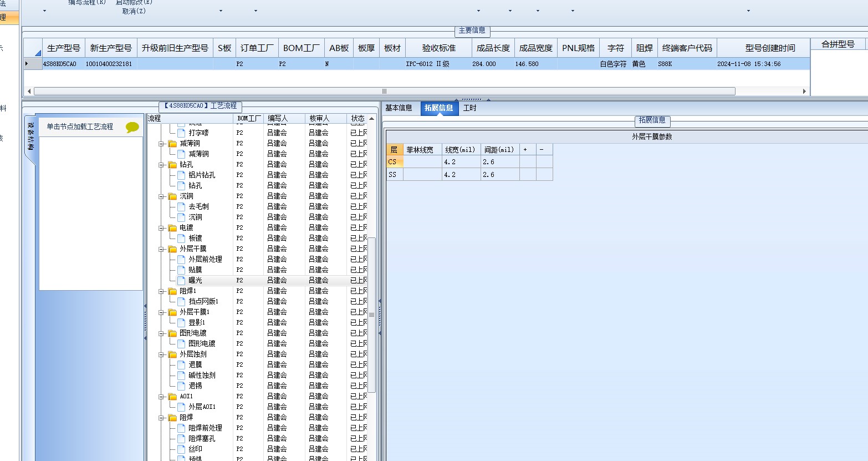Click the 外层蚀刻 folder icon
The height and width of the screenshot is (461, 868).
(x=172, y=354)
